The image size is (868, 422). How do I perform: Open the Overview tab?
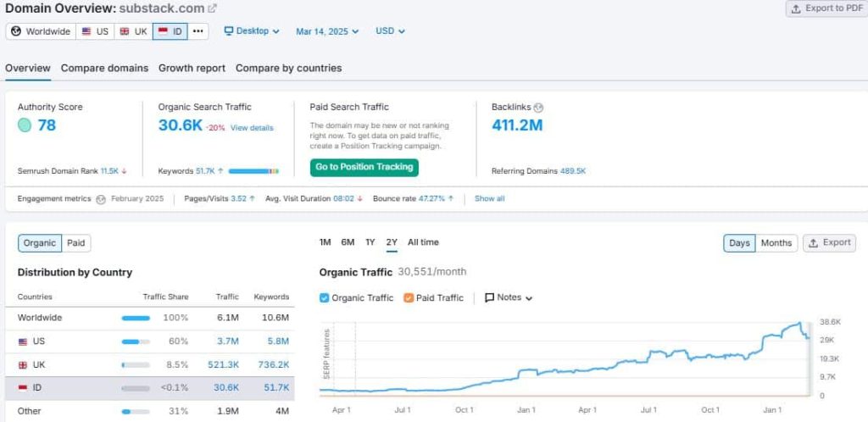[x=28, y=68]
